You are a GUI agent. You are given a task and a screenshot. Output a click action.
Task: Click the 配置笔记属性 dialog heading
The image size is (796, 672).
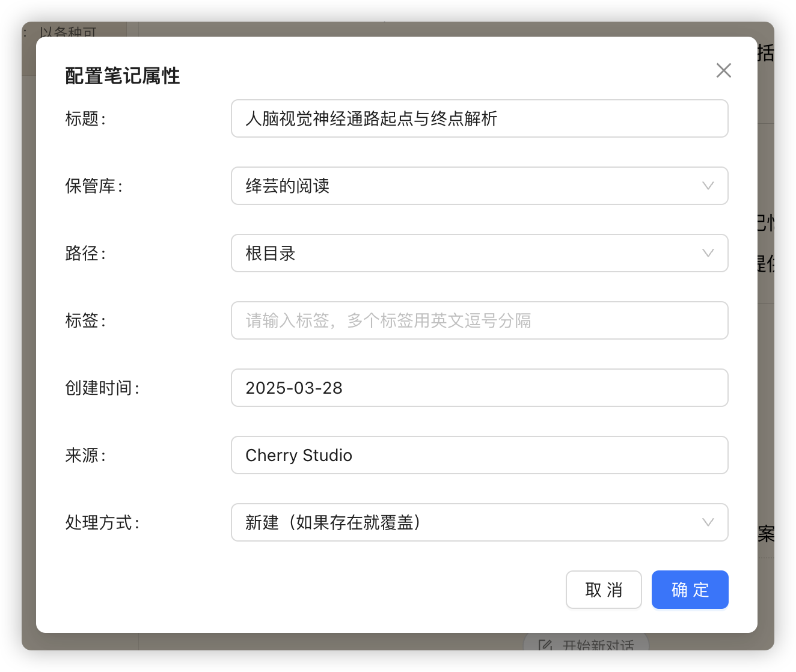click(123, 76)
